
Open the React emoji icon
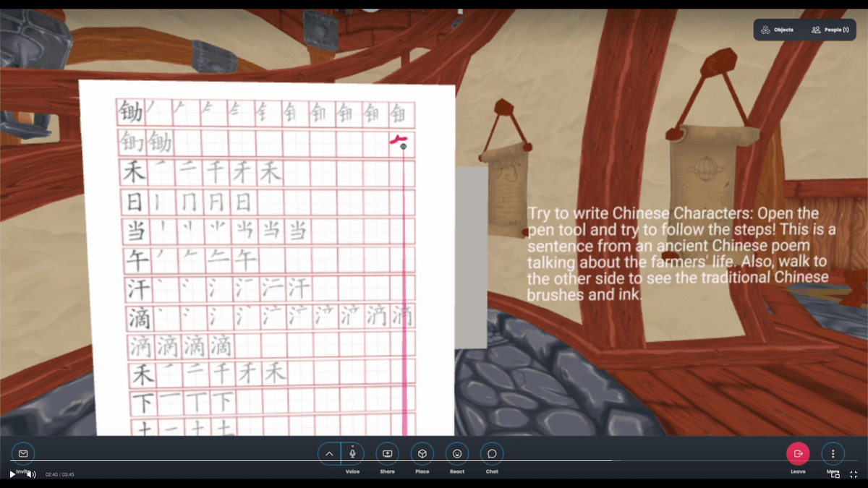pyautogui.click(x=457, y=453)
